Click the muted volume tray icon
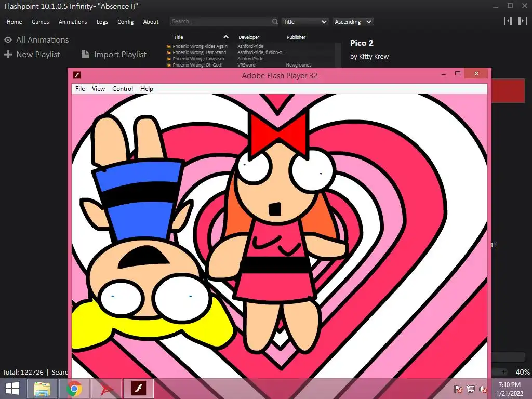The height and width of the screenshot is (399, 532). 483,389
